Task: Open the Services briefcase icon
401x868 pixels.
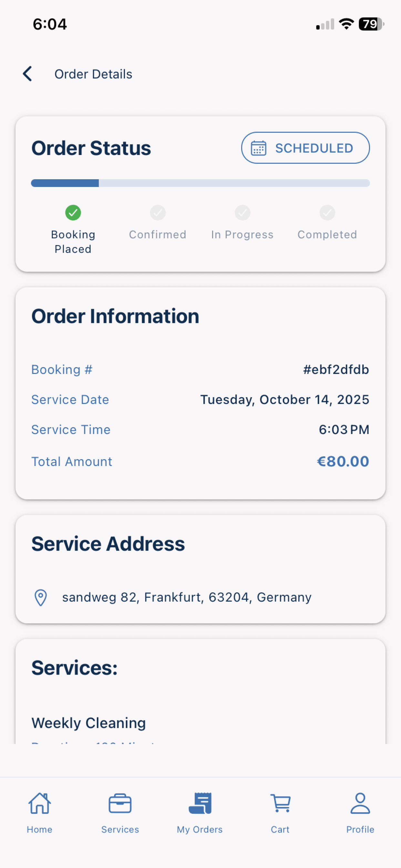Action: (x=120, y=803)
